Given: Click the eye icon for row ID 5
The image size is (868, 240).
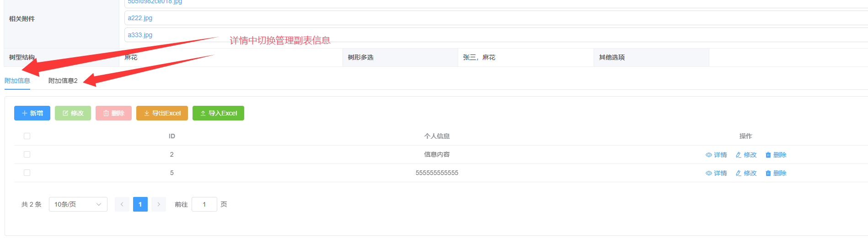Looking at the screenshot, I should [708, 173].
